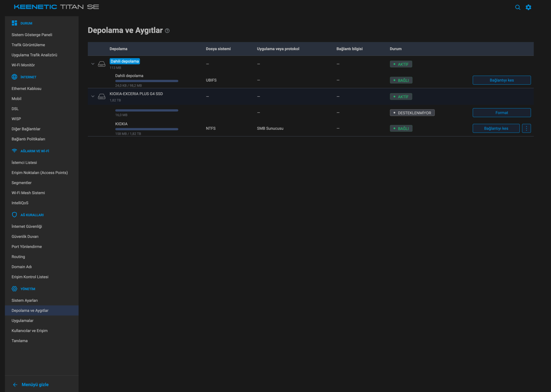551x392 pixels.
Task: Select Mobil in the sidebar
Action: [x=16, y=99]
